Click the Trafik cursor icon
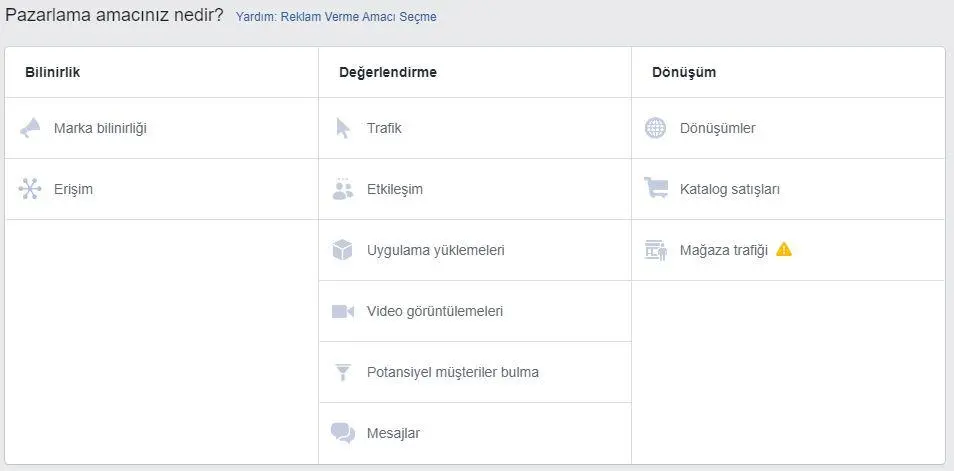The image size is (954, 471). [x=343, y=128]
